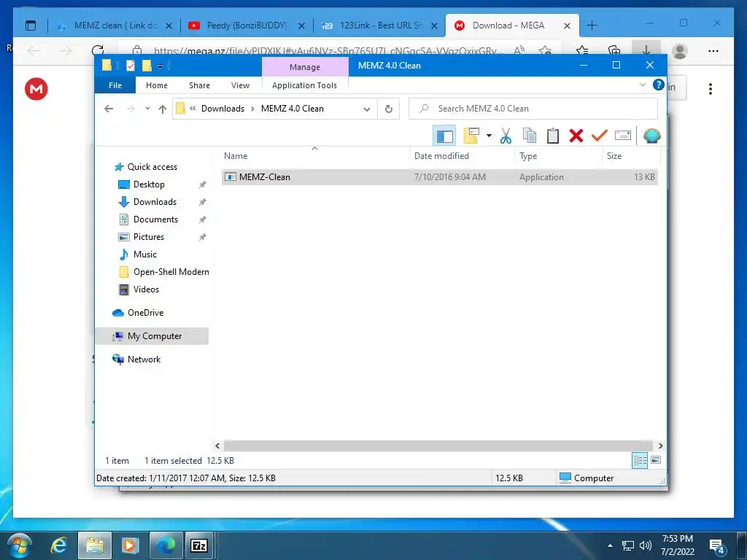747x560 pixels.
Task: Click the Cut scissors icon in Explorer toolbar
Action: [x=506, y=136]
